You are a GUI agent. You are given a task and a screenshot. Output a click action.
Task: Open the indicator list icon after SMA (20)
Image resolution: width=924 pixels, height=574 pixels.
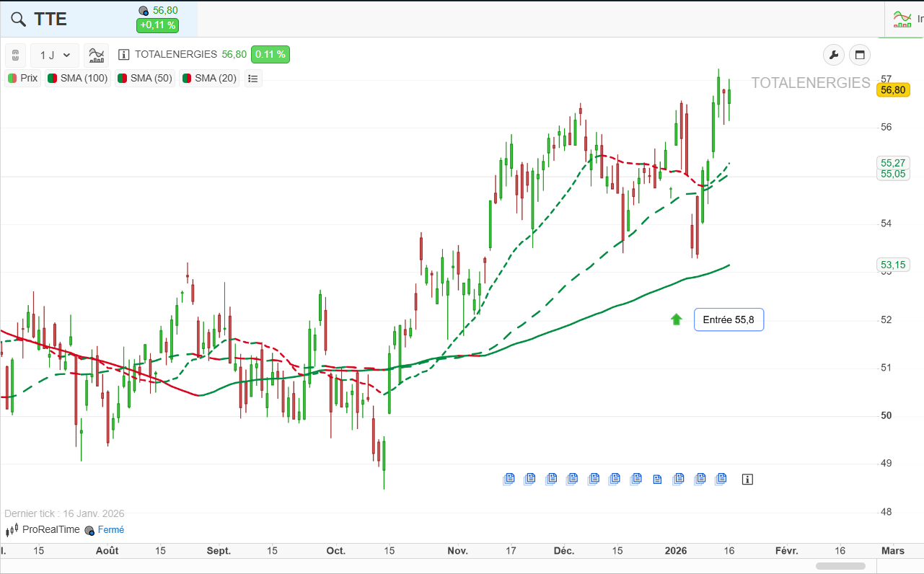(253, 78)
